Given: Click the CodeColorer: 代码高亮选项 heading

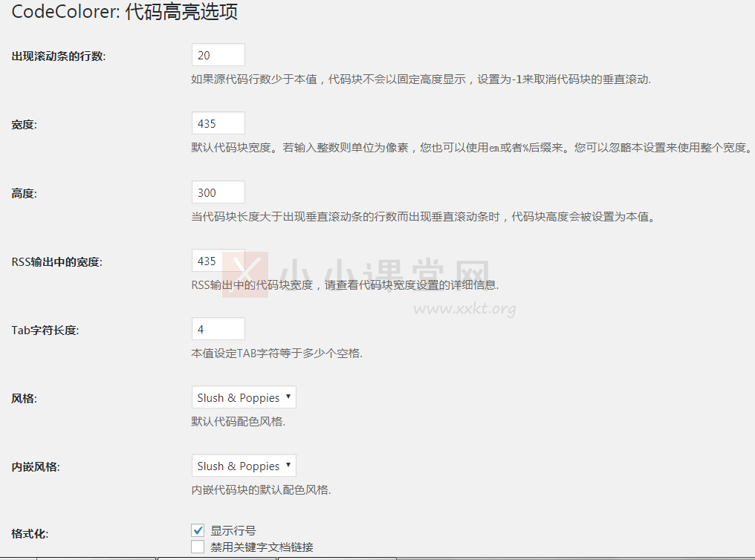Looking at the screenshot, I should tap(125, 12).
